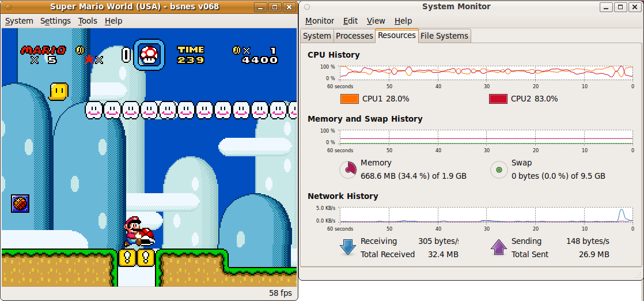Click the right yellow exclamation block

(145, 258)
